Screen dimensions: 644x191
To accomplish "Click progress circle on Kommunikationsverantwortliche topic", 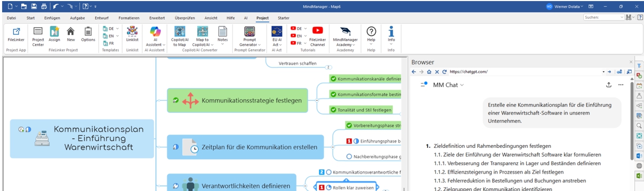I will (329, 172).
